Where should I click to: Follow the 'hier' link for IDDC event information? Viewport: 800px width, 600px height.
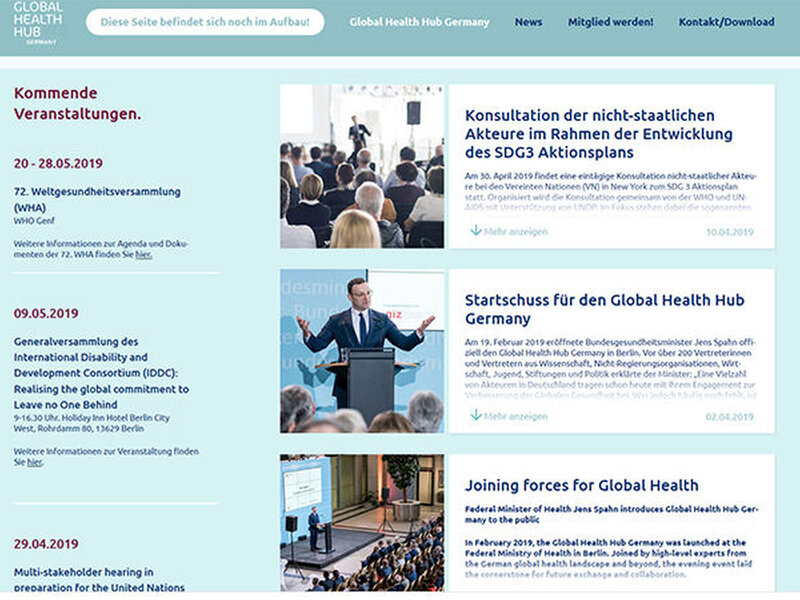click(35, 462)
